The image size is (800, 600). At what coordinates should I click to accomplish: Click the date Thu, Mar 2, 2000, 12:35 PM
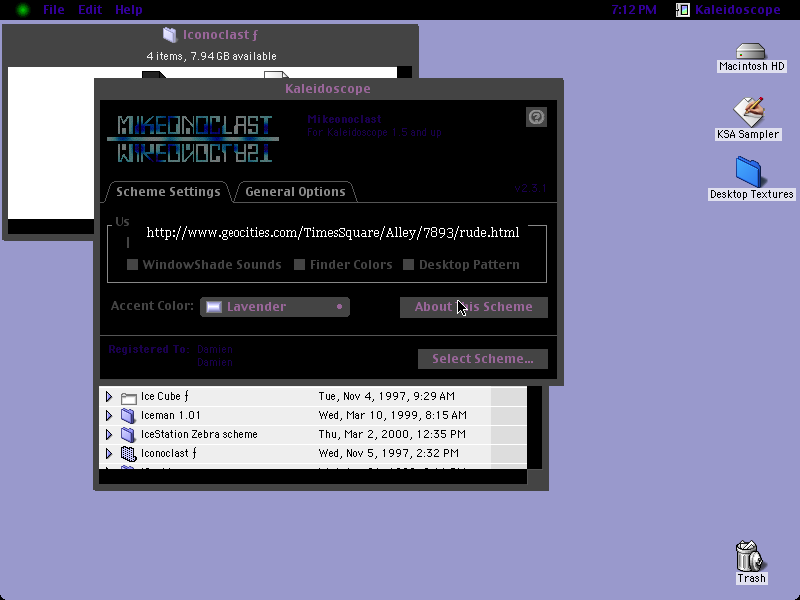tap(392, 434)
